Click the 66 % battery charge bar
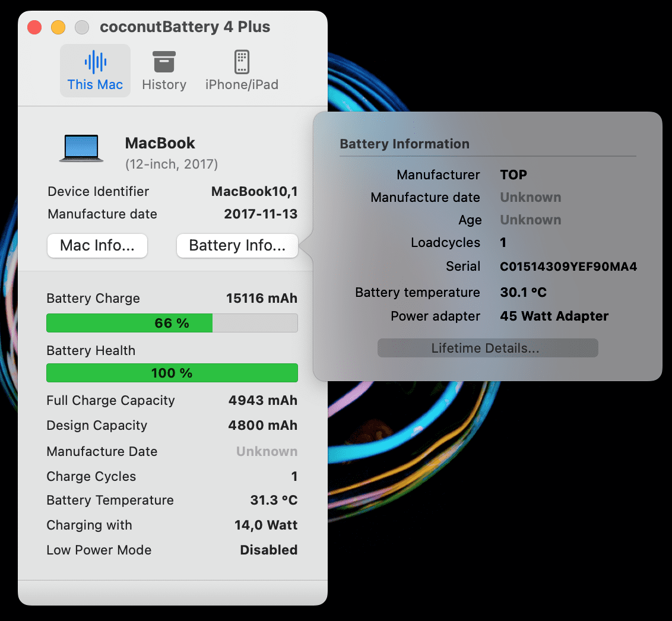The height and width of the screenshot is (621, 672). click(172, 323)
